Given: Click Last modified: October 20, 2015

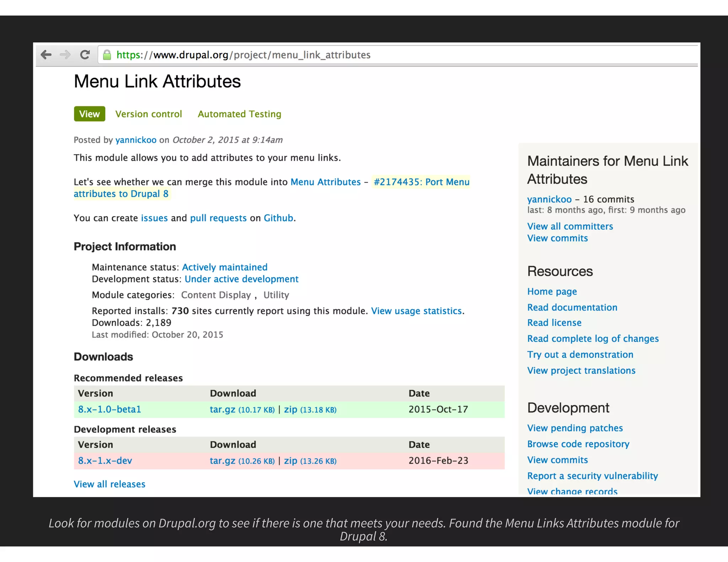Looking at the screenshot, I should [x=157, y=335].
